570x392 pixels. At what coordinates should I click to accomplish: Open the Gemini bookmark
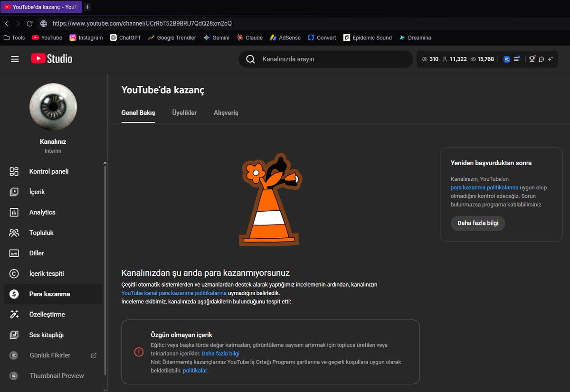tap(216, 37)
